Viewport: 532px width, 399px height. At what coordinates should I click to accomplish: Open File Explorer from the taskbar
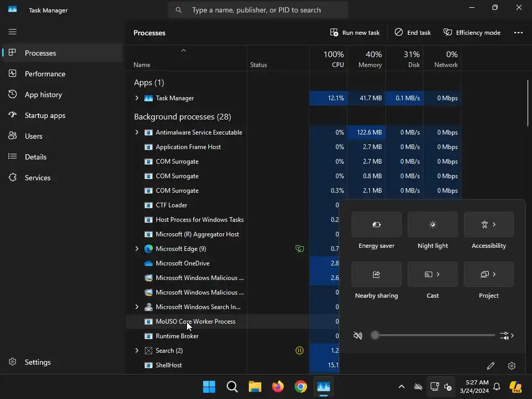255,387
